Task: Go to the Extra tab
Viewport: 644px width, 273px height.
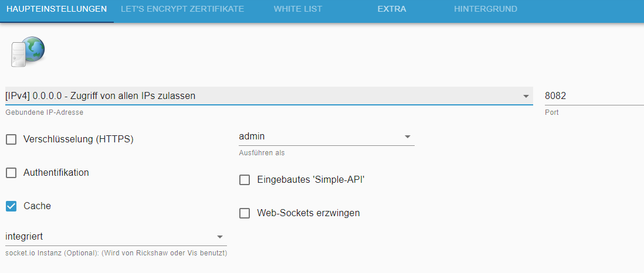Action: (392, 9)
